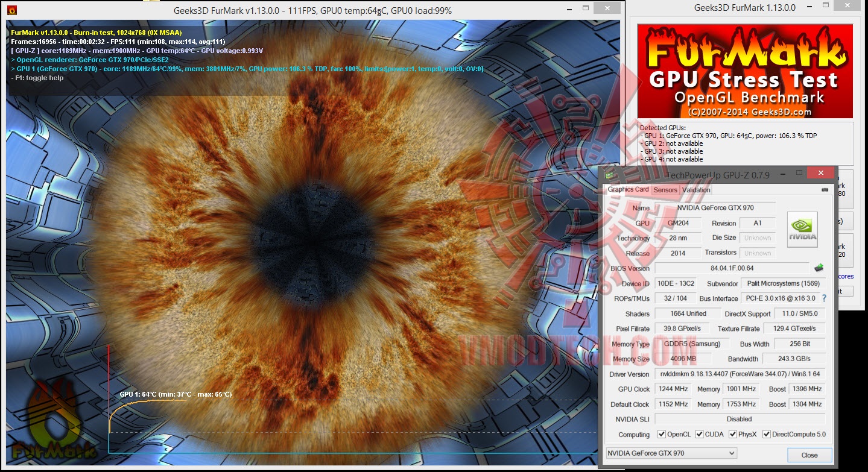
Task: Minimize the FurMark burn-in render window
Action: pos(569,9)
